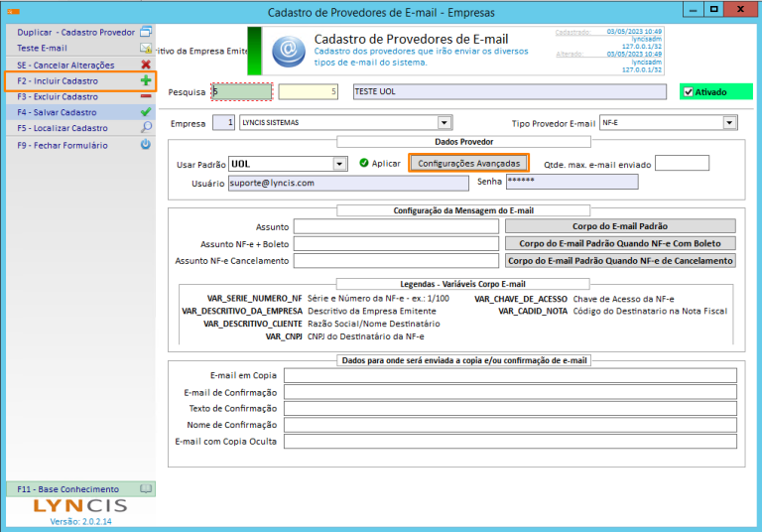
Task: Click the Nome de Confirmação field
Action: click(510, 425)
